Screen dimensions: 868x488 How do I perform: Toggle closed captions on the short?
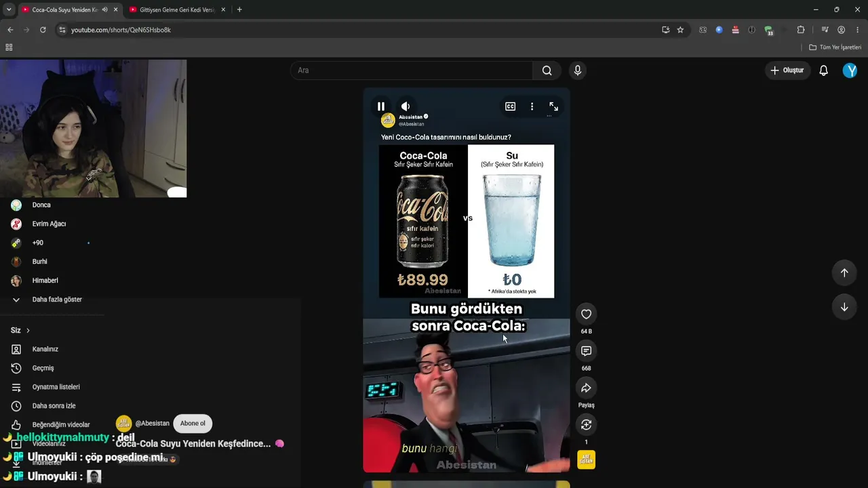point(510,106)
